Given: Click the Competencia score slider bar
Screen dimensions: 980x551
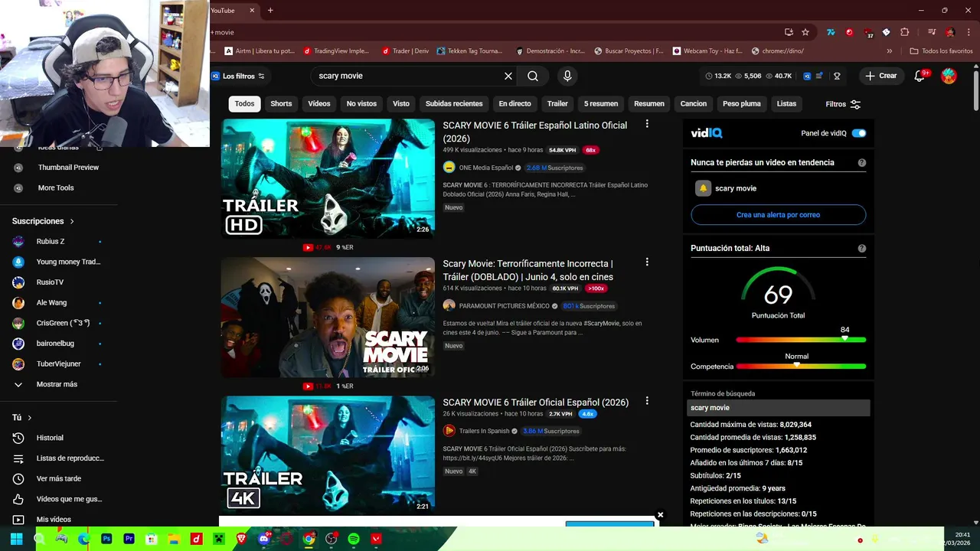Looking at the screenshot, I should point(801,367).
